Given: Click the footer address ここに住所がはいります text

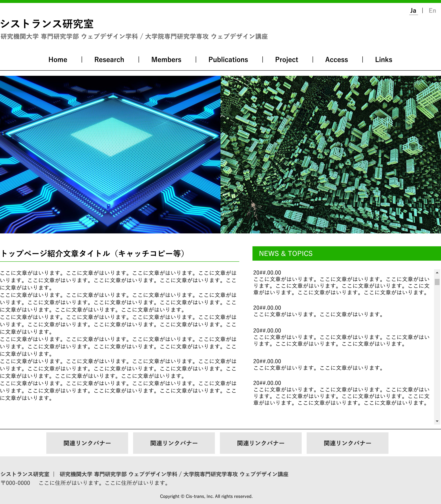Looking at the screenshot, I should 104,483.
